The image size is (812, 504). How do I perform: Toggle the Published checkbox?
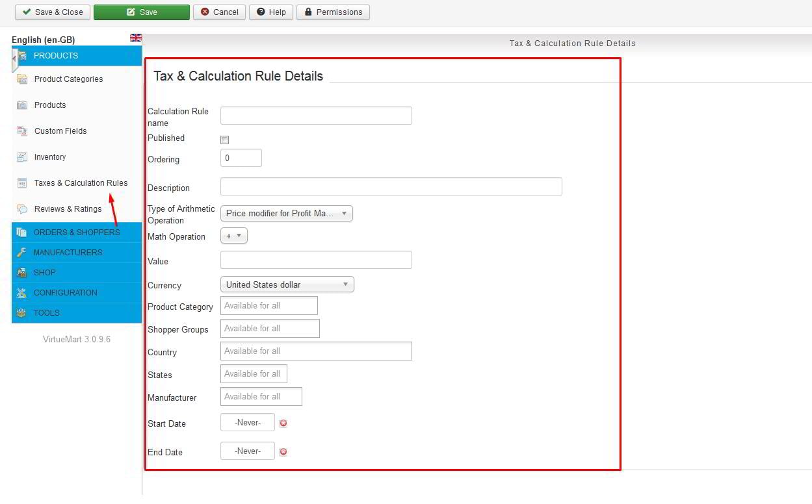click(225, 140)
